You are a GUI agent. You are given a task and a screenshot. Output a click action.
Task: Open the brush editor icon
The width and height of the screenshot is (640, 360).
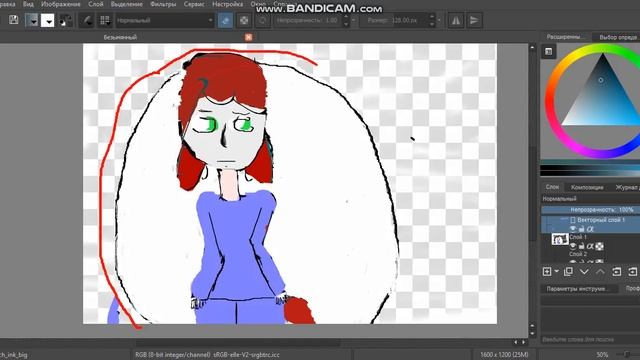click(87, 20)
